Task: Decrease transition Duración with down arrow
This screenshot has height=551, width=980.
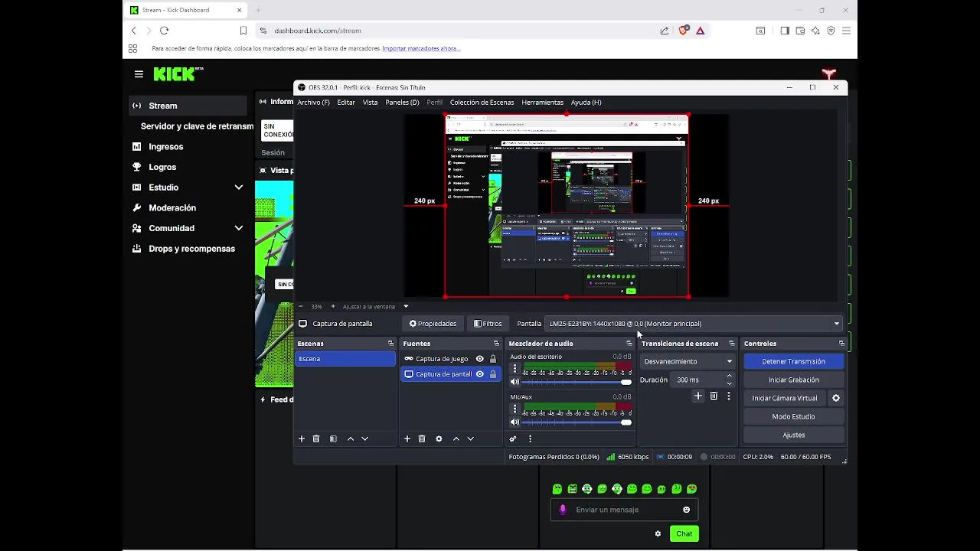Action: [x=729, y=383]
